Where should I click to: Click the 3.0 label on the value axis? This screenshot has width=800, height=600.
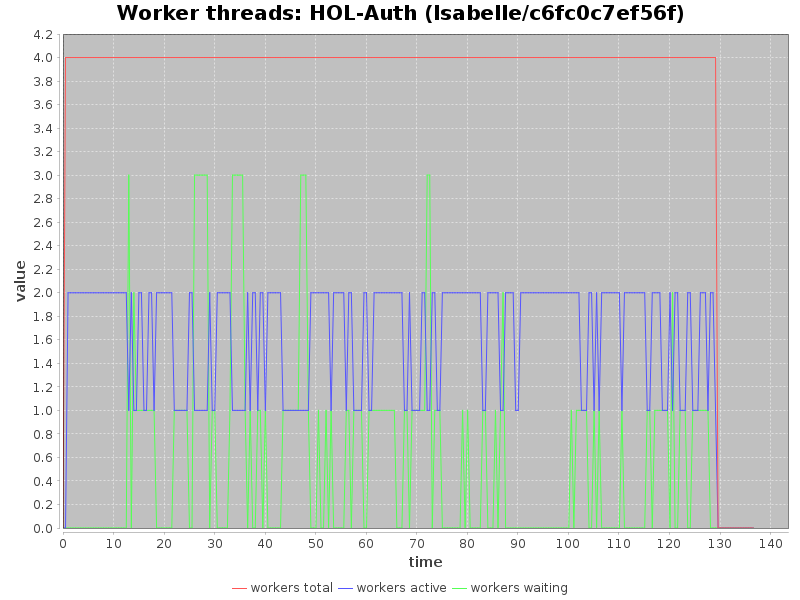[43, 175]
